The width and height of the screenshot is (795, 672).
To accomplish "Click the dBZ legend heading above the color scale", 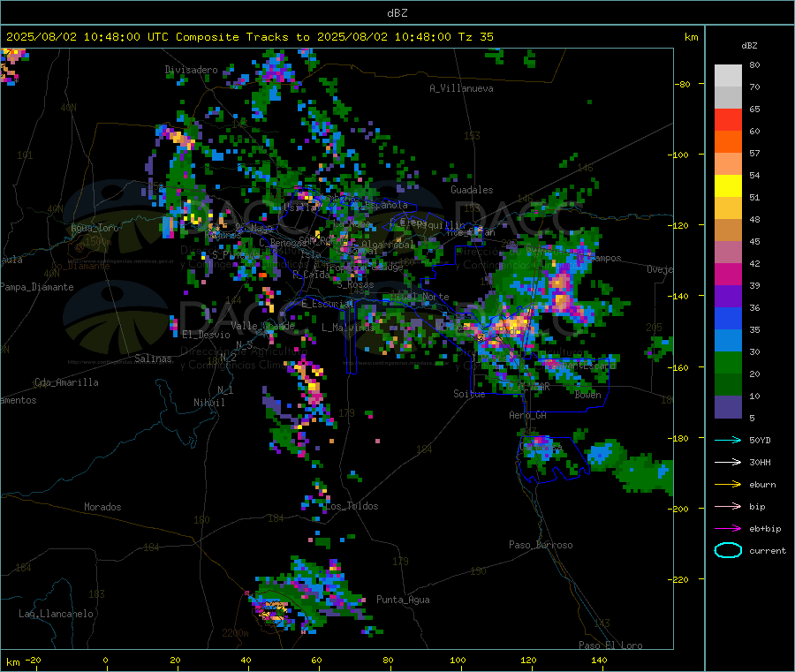I will pyautogui.click(x=749, y=46).
